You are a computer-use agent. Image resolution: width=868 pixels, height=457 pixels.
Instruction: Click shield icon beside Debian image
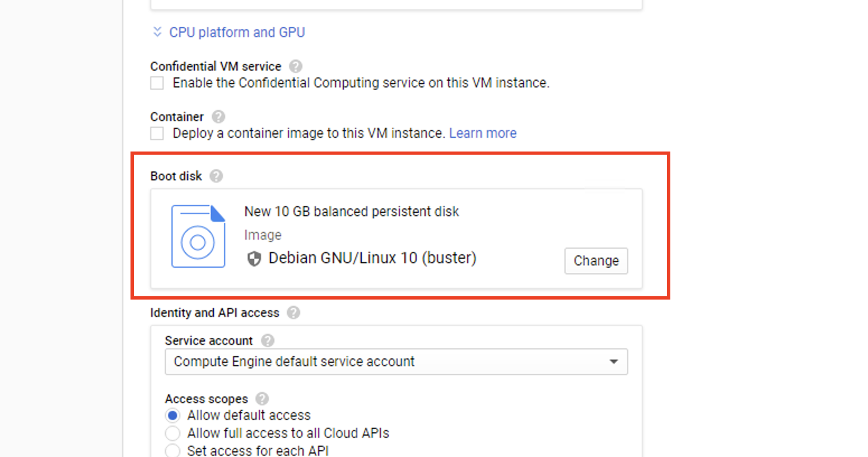254,259
